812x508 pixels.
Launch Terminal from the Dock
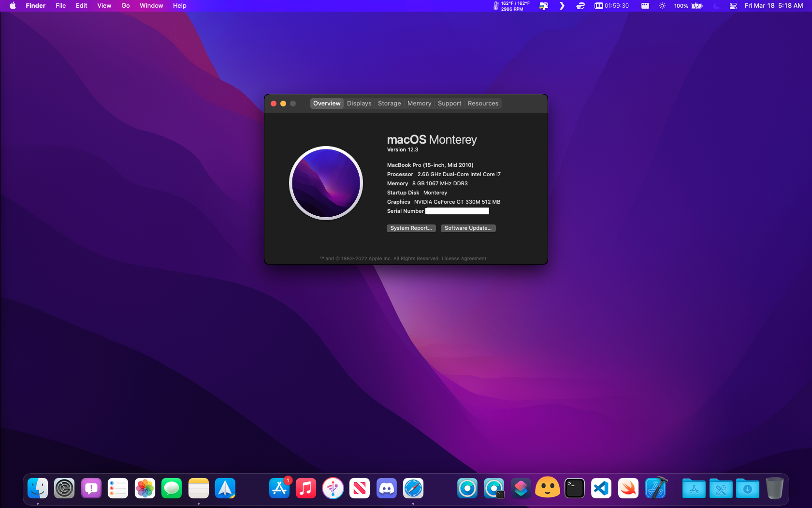pos(575,488)
